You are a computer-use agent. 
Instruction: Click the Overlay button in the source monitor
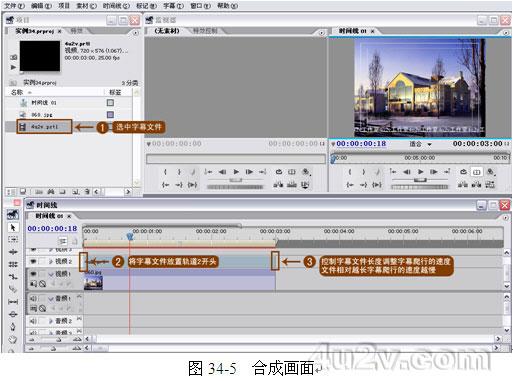pos(292,184)
